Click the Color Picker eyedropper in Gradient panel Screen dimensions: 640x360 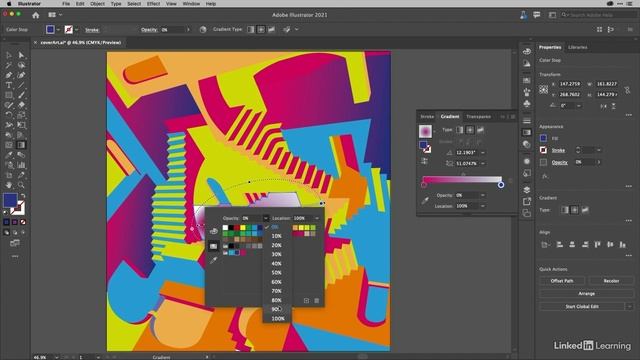425,200
